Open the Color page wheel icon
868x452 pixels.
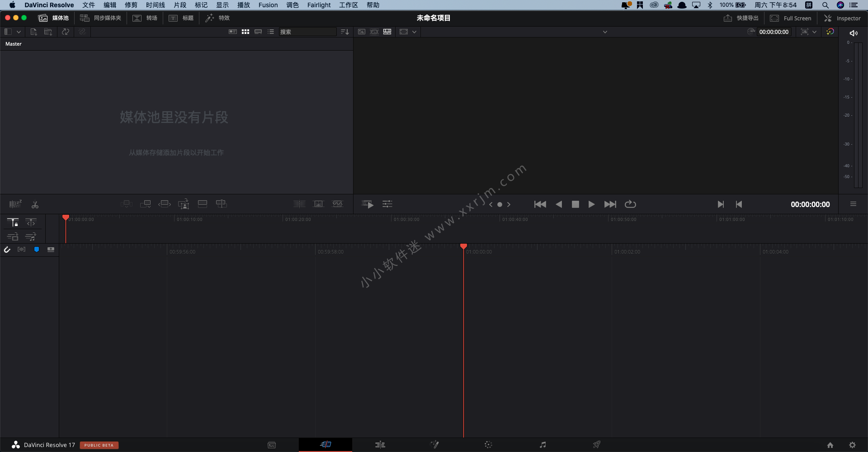coord(488,445)
